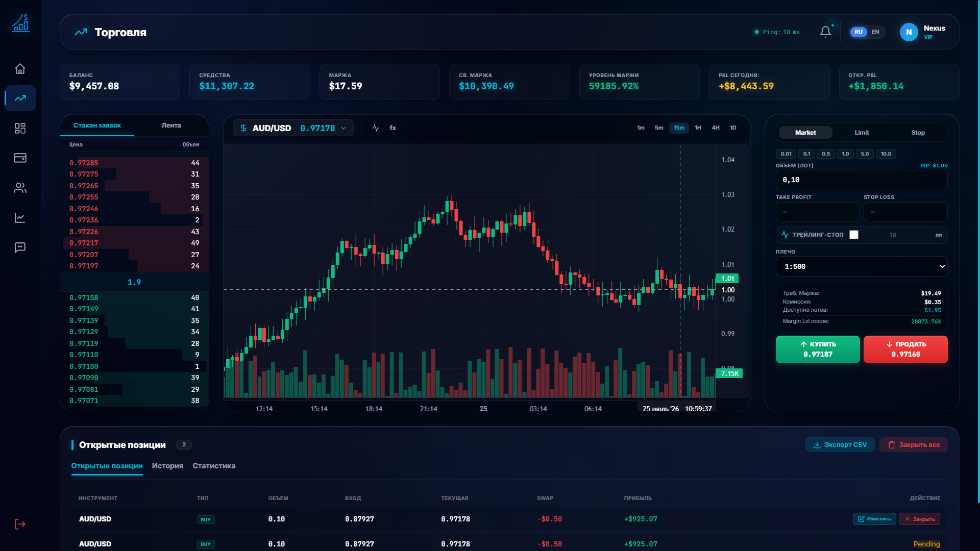Open the users icon in sidebar
980x551 pixels.
20,188
